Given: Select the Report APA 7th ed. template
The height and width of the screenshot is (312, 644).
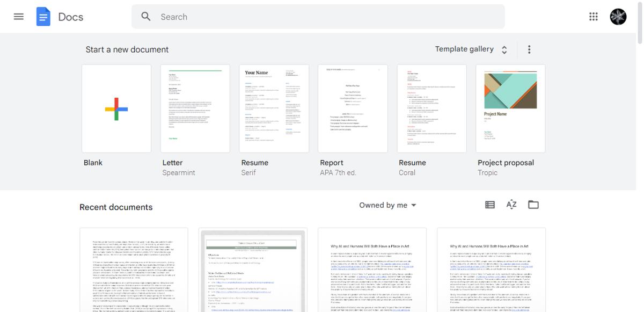Looking at the screenshot, I should click(353, 108).
